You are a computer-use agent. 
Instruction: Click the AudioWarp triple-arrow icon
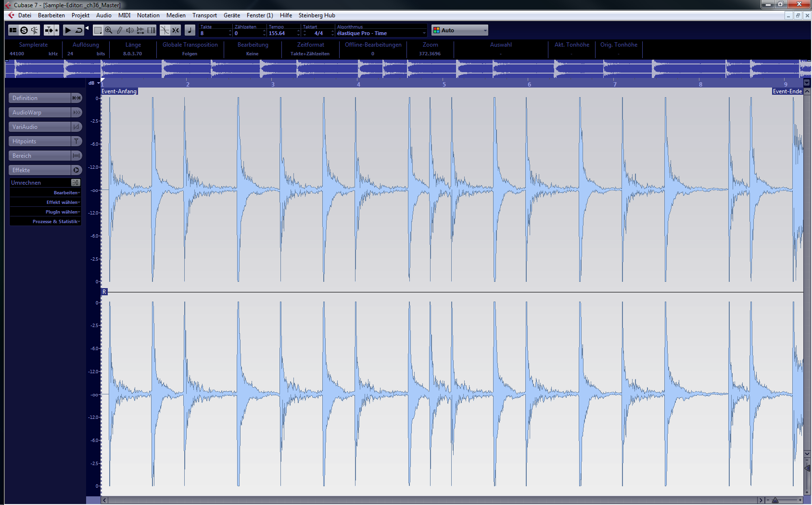(76, 113)
